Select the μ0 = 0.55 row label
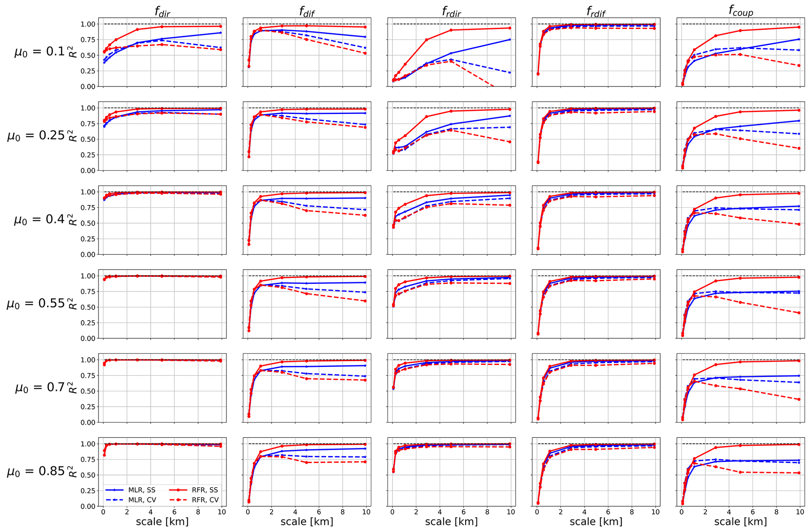The height and width of the screenshot is (531, 812). pyautogui.click(x=36, y=304)
